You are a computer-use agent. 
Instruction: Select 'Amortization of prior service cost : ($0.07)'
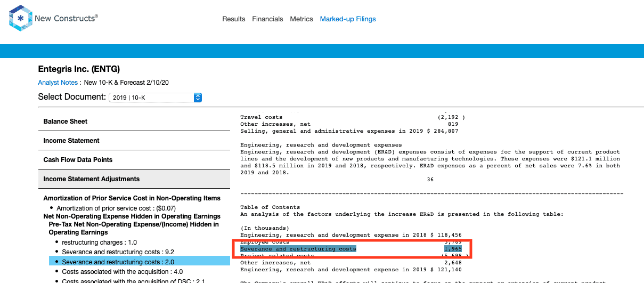116,208
